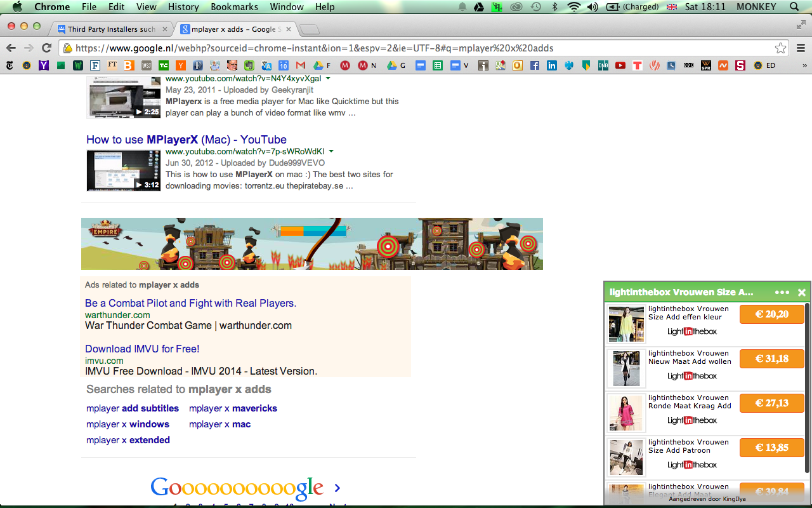This screenshot has width=812, height=508.
Task: Play the 2:25 MPlayerx video thumbnail
Action: pyautogui.click(x=124, y=97)
